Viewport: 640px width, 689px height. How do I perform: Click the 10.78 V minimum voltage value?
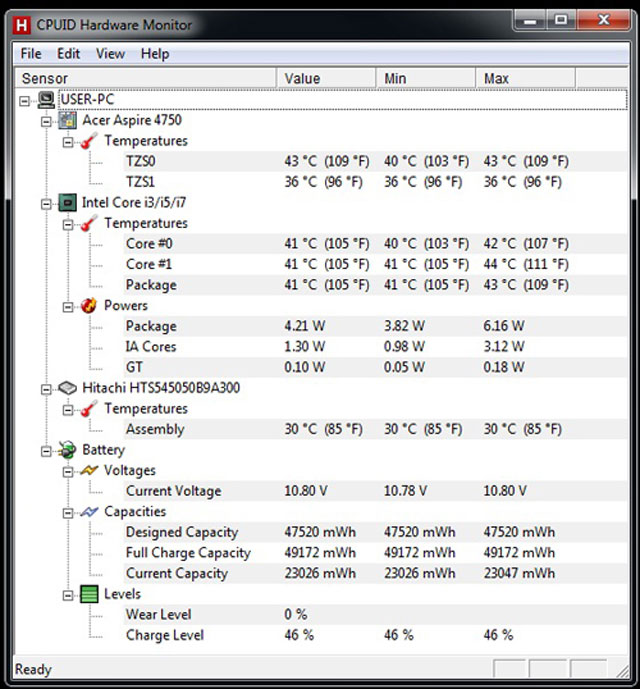405,491
